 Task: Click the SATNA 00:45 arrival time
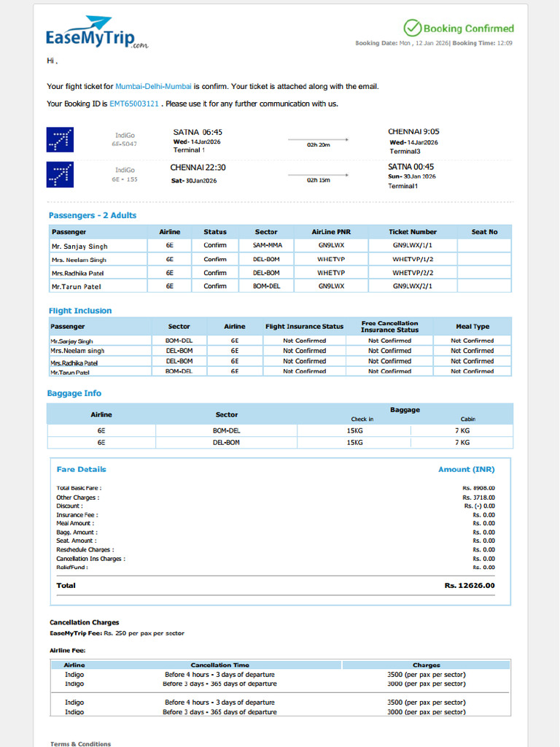pyautogui.click(x=411, y=167)
